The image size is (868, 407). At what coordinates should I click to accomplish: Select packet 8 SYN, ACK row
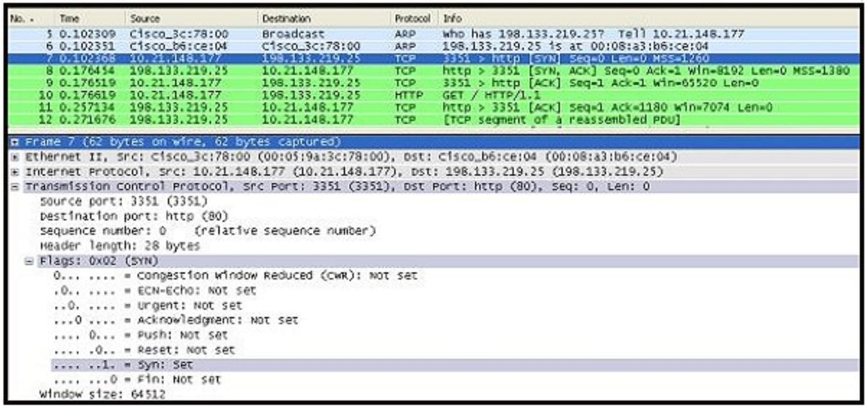tap(420, 71)
